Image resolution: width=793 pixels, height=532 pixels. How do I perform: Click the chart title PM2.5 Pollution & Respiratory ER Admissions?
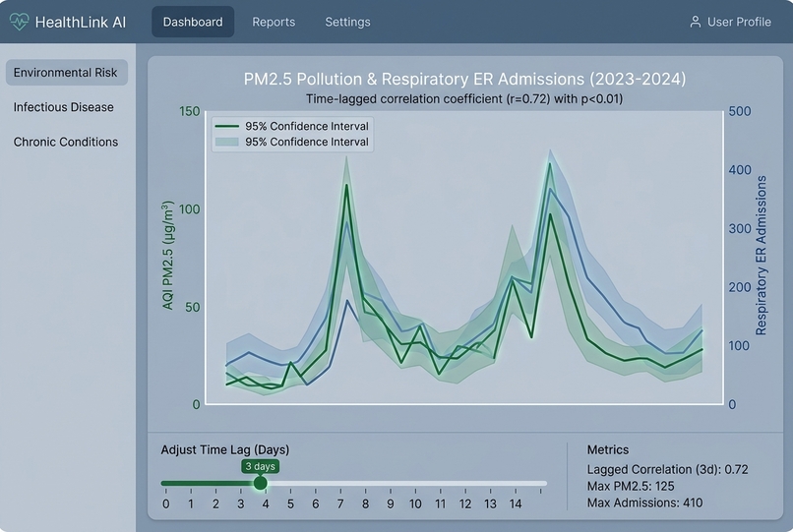pyautogui.click(x=464, y=79)
